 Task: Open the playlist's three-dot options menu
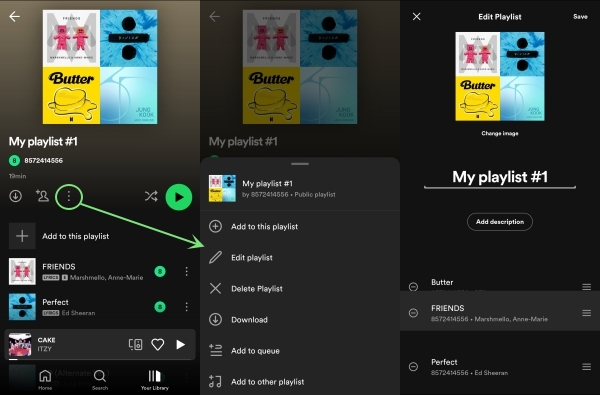[x=69, y=196]
